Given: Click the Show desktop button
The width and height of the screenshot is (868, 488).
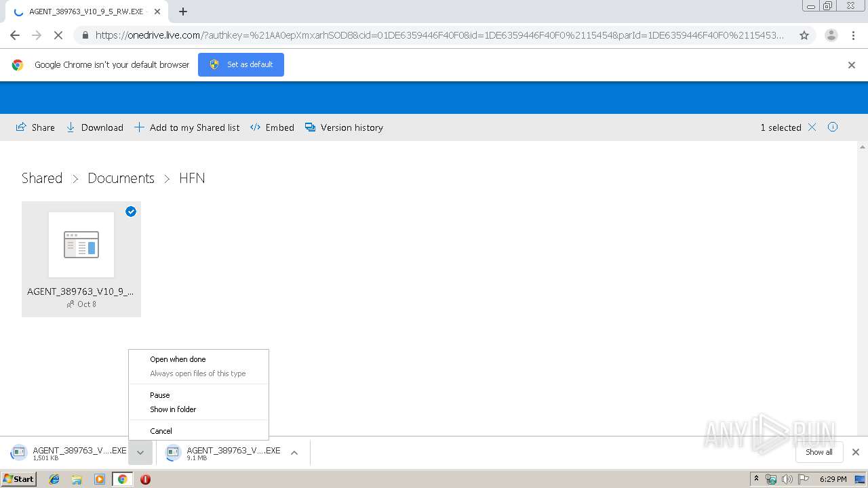Looking at the screenshot, I should 861,479.
